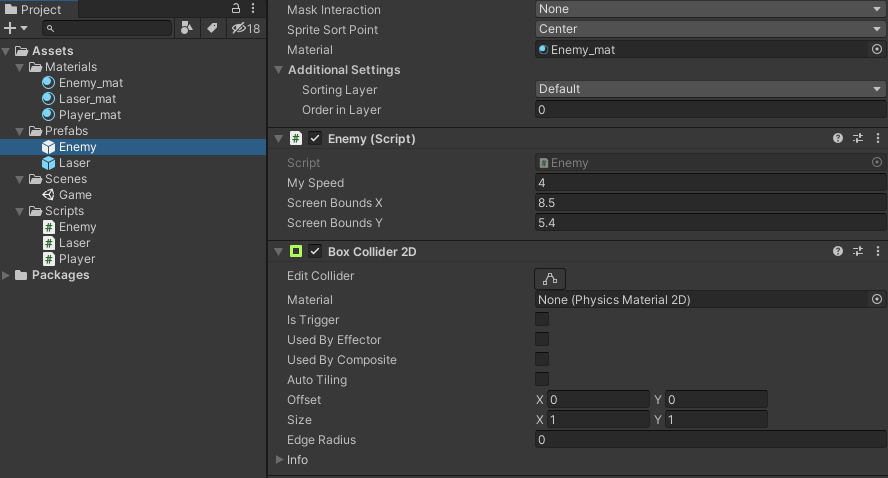Open the Enemy script help icon
888x478 pixels.
click(x=838, y=139)
